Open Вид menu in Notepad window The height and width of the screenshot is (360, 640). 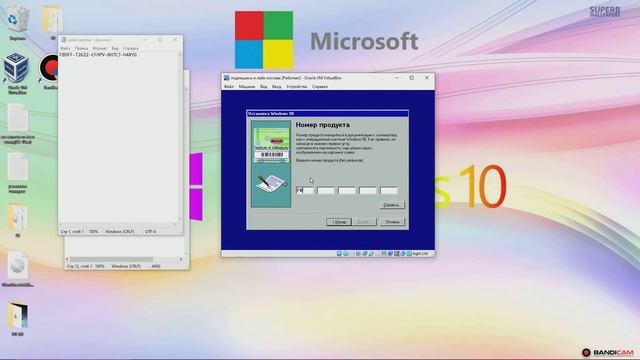pyautogui.click(x=115, y=48)
